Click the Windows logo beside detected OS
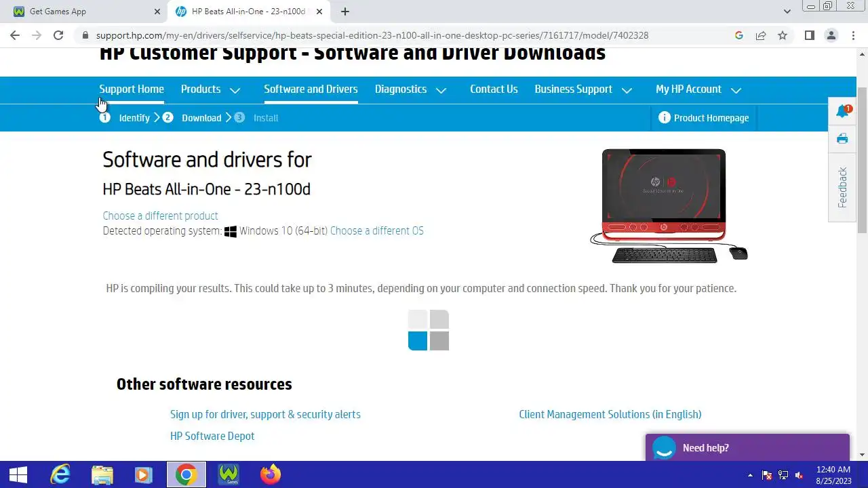Viewport: 868px width, 488px height. (x=231, y=231)
